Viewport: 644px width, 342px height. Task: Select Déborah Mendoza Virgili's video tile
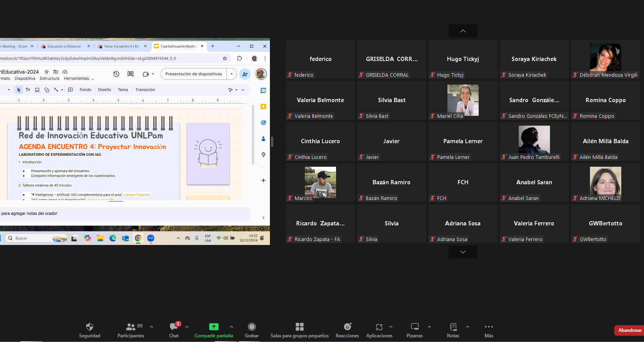pyautogui.click(x=606, y=59)
